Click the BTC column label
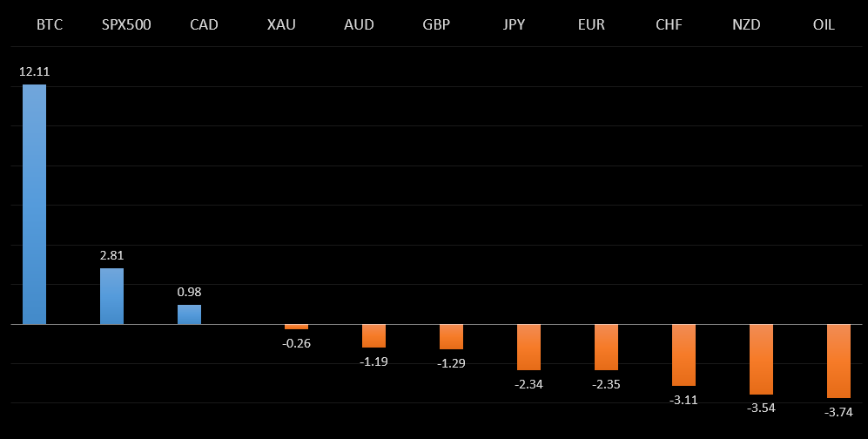The height and width of the screenshot is (439, 868). pyautogui.click(x=50, y=24)
